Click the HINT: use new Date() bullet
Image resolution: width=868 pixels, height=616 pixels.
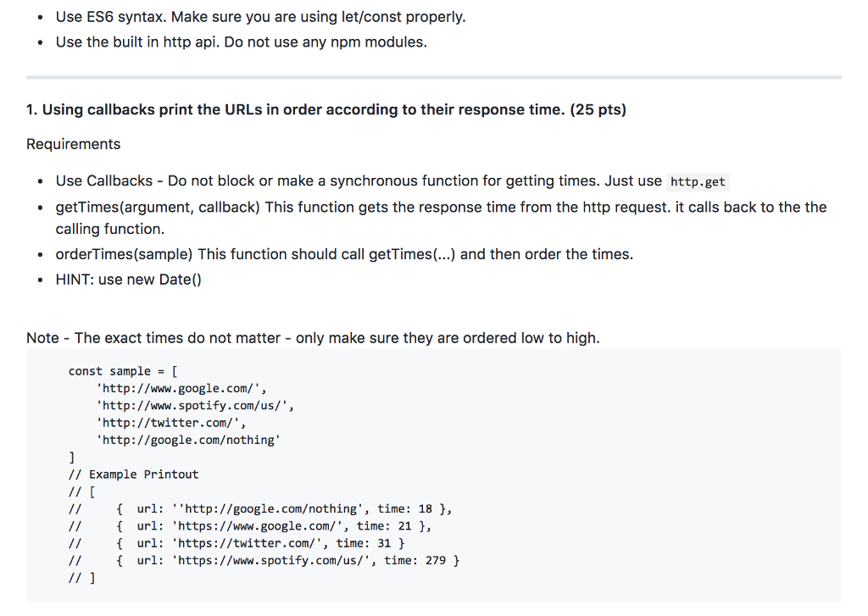coord(127,279)
